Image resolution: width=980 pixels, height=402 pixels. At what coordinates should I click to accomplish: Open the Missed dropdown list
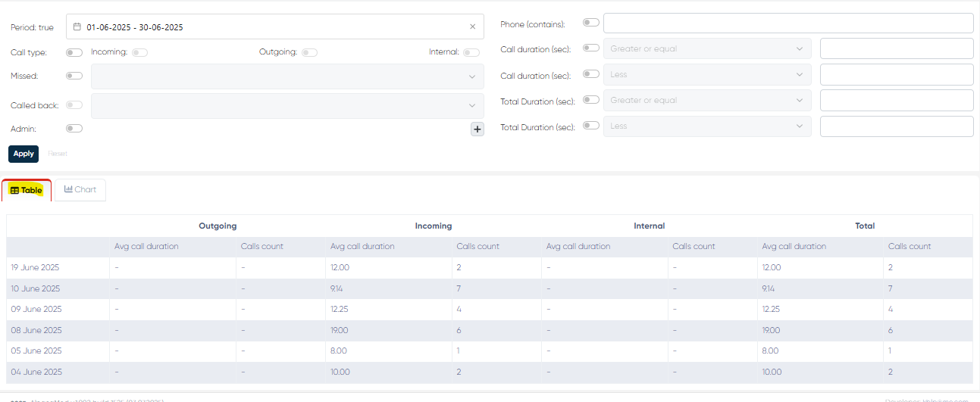[287, 76]
